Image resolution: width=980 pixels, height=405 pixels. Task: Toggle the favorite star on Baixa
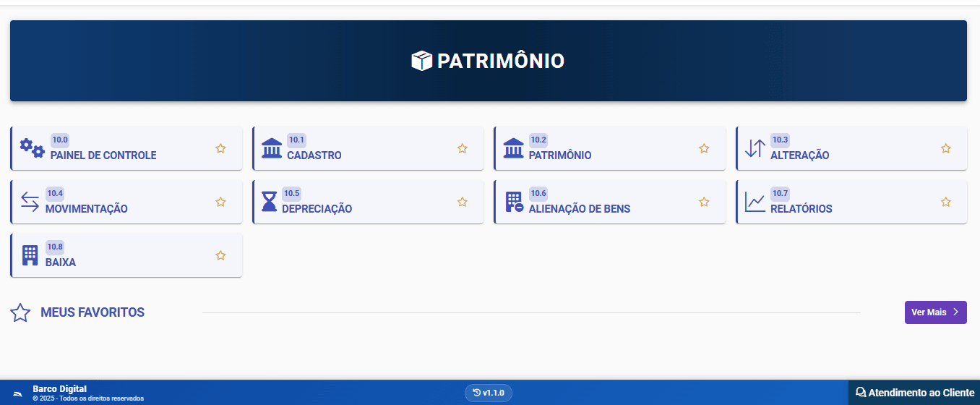coord(220,255)
